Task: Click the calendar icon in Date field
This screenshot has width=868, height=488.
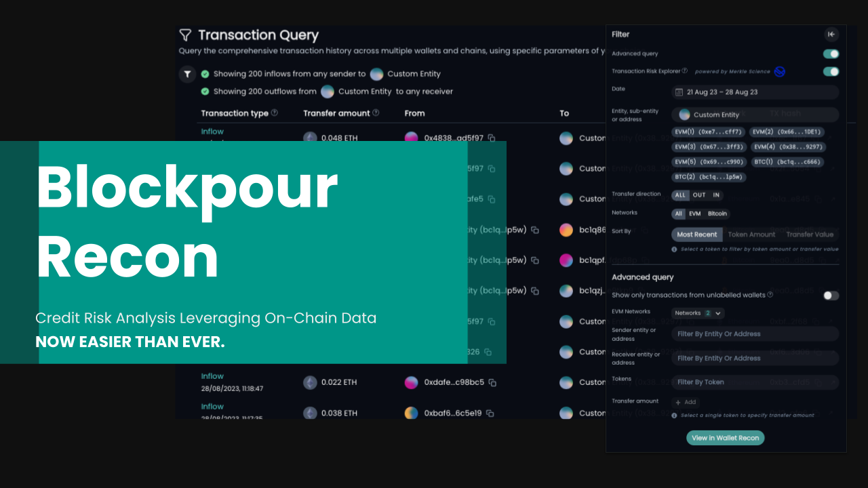Action: click(x=679, y=92)
